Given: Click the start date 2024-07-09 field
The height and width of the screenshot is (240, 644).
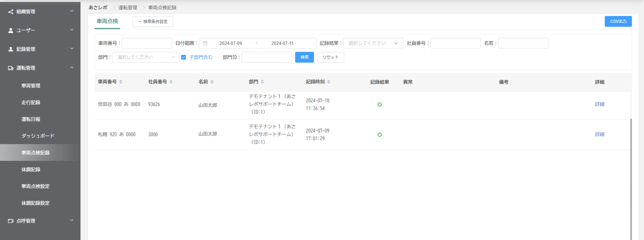Looking at the screenshot, I should 231,43.
